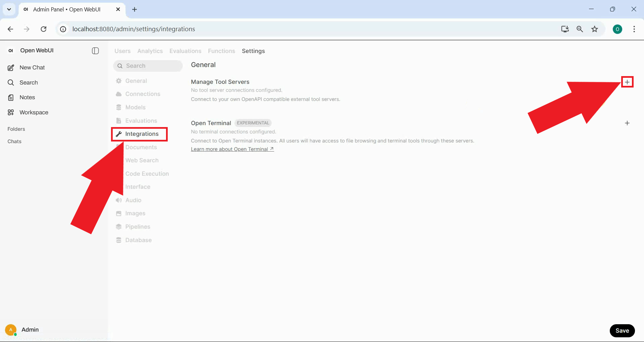This screenshot has height=342, width=644.
Task: Open the Functions tab
Action: 221,51
